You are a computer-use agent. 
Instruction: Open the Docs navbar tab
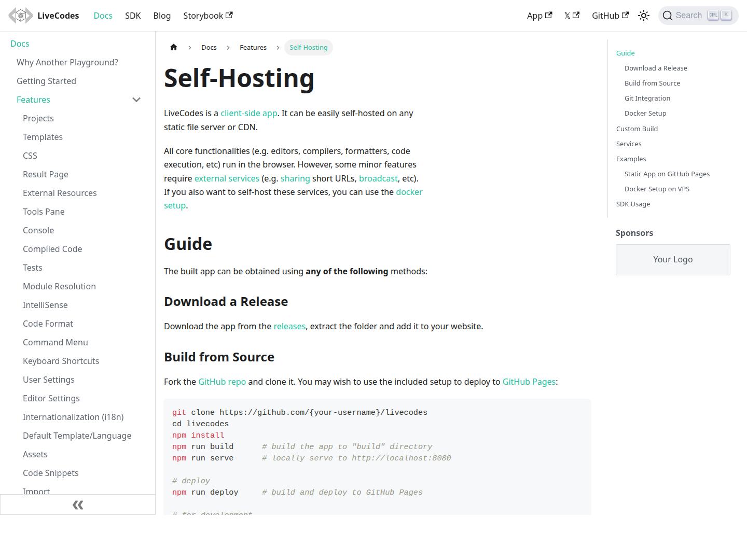click(103, 16)
